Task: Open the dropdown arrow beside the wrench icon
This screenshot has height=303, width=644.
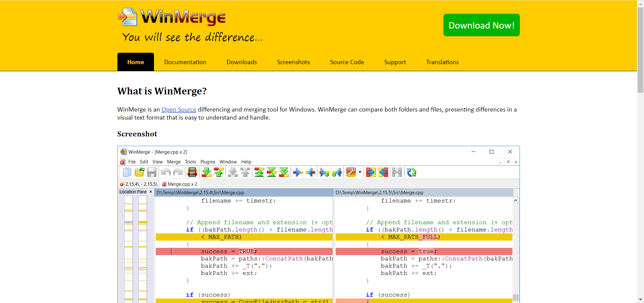Action: click(x=360, y=172)
